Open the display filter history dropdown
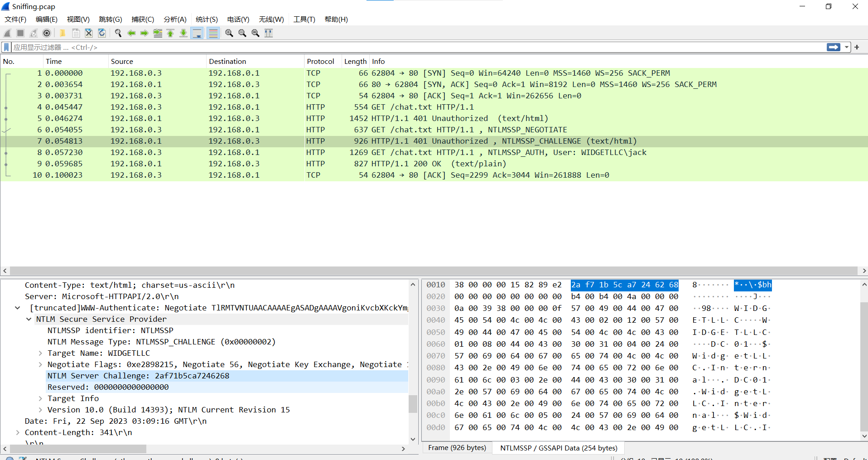Viewport: 868px width, 460px height. (847, 47)
